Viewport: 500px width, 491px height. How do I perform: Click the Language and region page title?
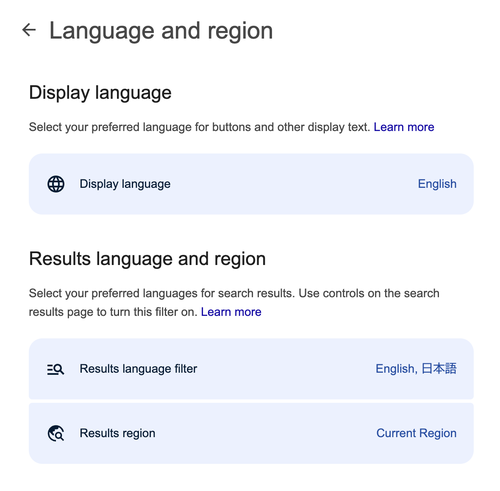click(161, 31)
